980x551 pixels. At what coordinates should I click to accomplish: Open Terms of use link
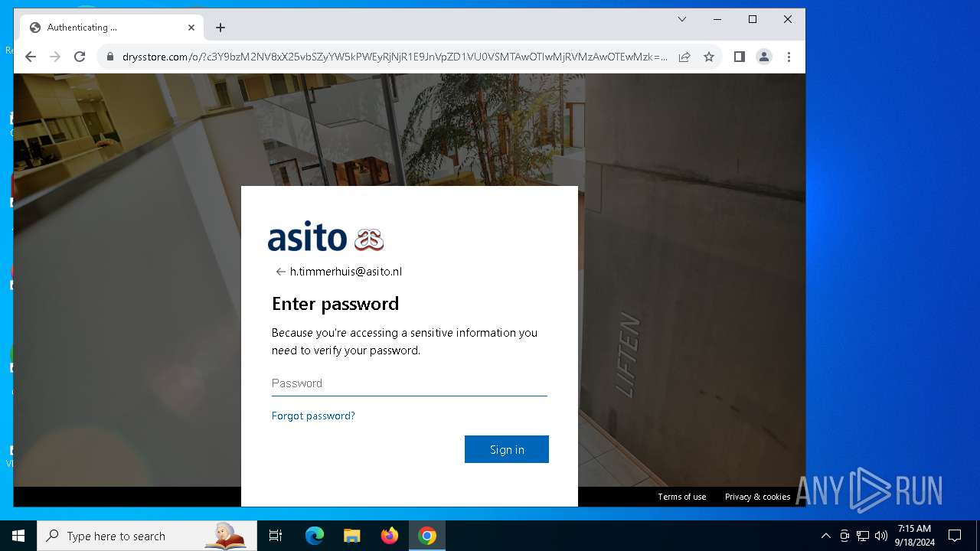[x=682, y=497]
